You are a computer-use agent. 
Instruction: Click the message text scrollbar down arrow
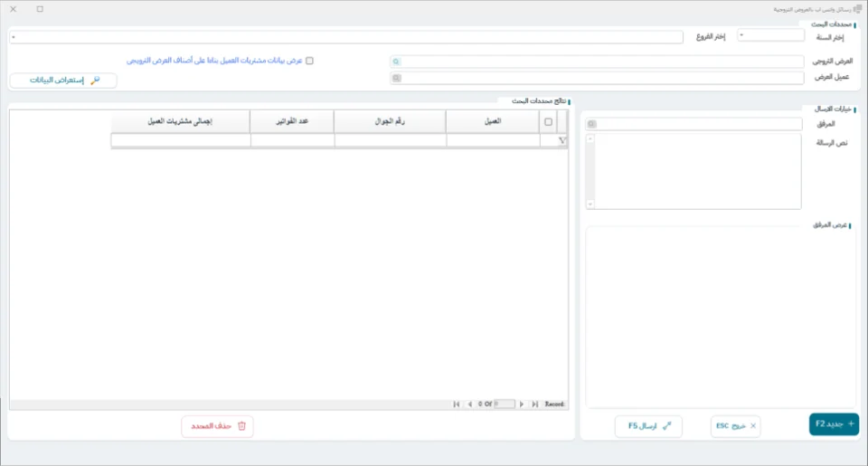click(x=590, y=204)
